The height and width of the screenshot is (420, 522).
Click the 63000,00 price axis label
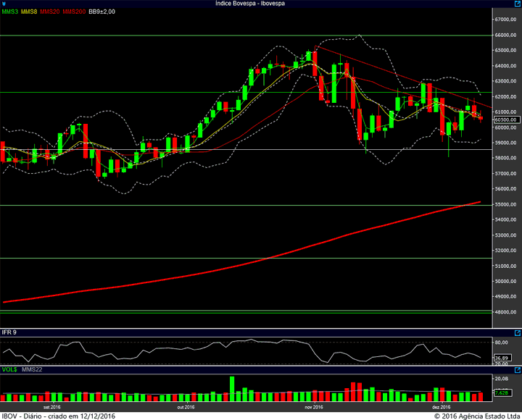pyautogui.click(x=506, y=81)
